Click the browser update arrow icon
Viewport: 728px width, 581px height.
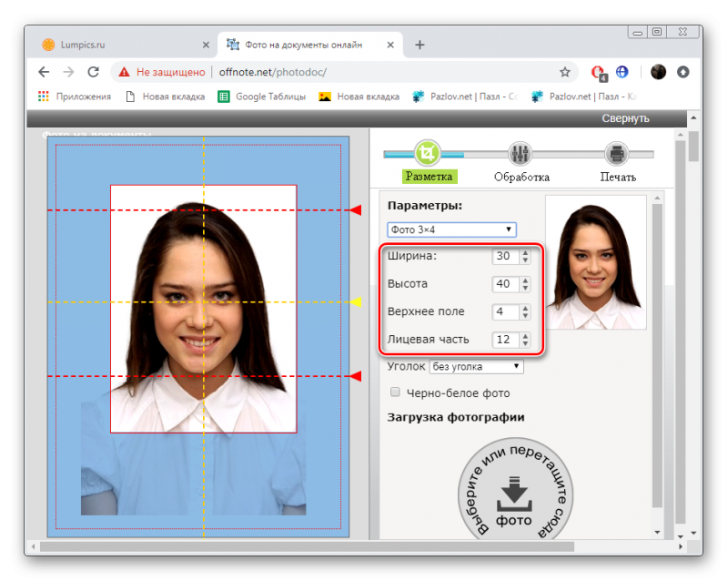[682, 72]
